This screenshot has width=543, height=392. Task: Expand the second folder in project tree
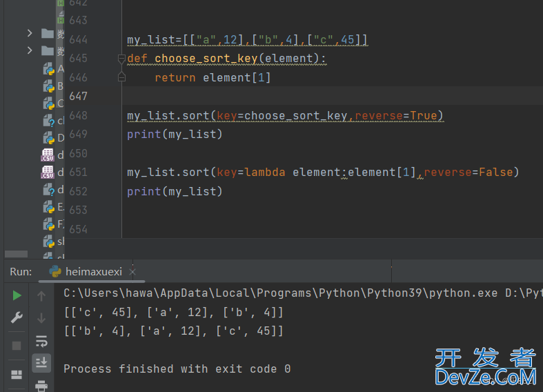click(x=30, y=50)
